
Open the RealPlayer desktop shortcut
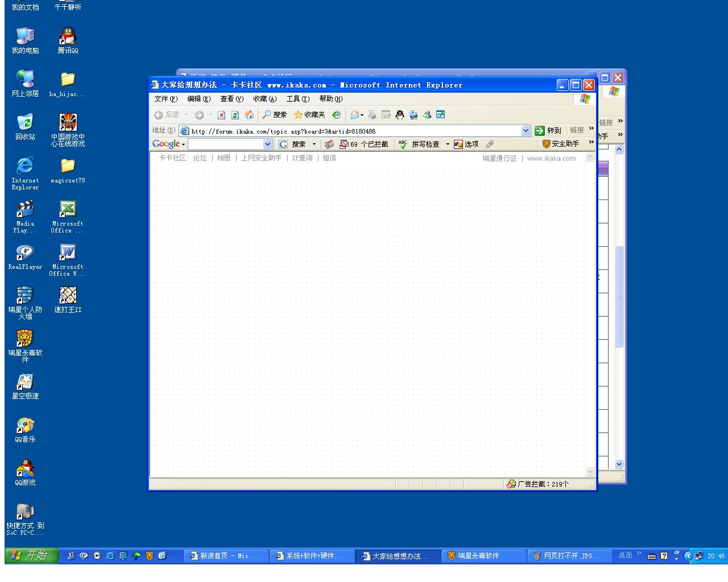(25, 257)
